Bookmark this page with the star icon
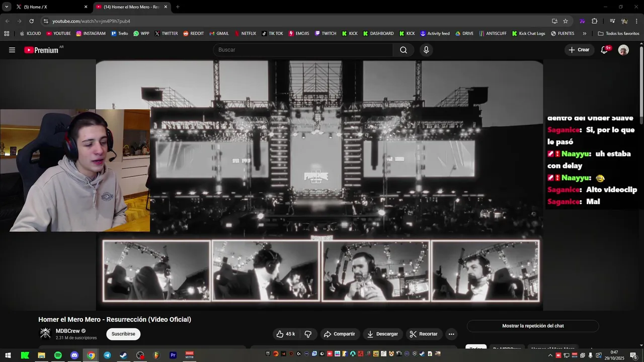644x362 pixels. (x=566, y=21)
